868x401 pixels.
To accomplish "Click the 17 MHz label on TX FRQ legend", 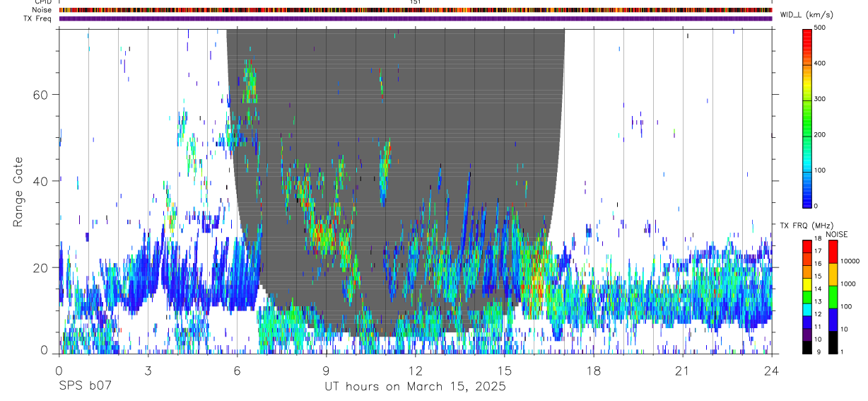I will pyautogui.click(x=816, y=252).
